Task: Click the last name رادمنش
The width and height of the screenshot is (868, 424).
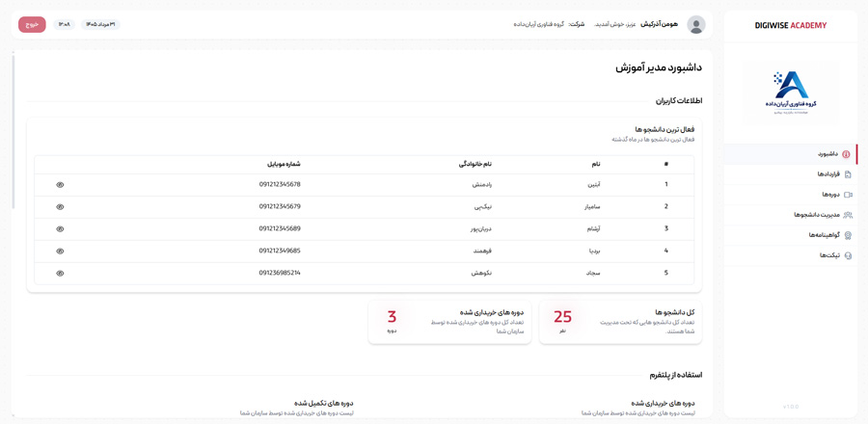Action: (481, 185)
